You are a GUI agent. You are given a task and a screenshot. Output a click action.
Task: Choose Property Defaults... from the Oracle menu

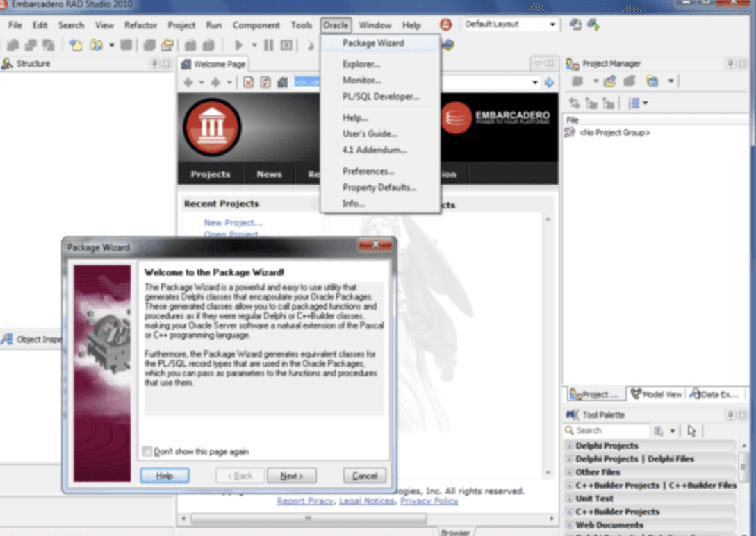pyautogui.click(x=379, y=187)
